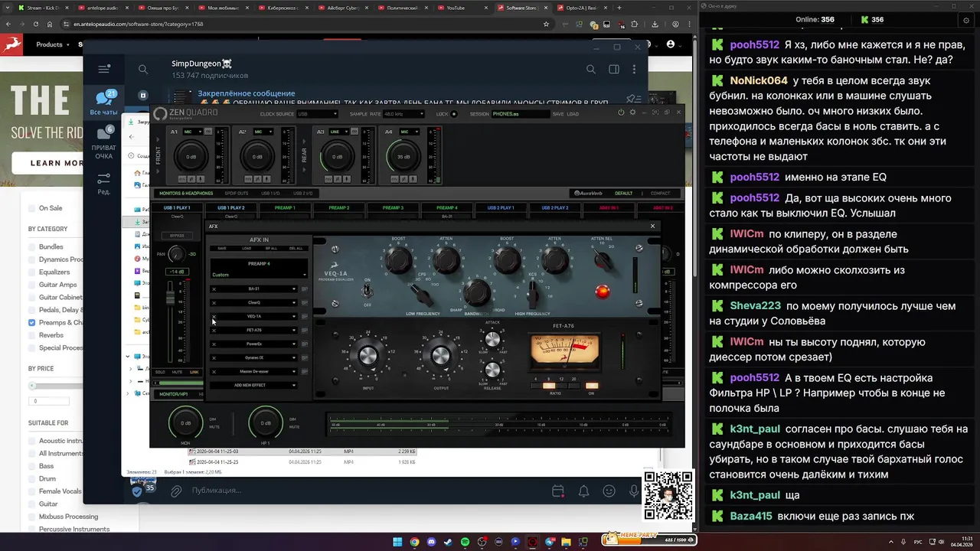Image resolution: width=980 pixels, height=551 pixels.
Task: Click DEL ALL in AFX IN
Action: click(x=296, y=248)
